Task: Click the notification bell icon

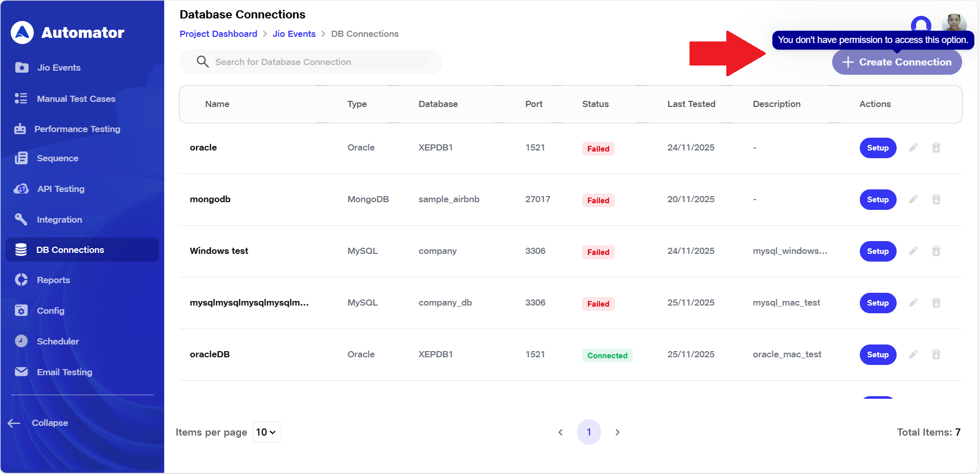Action: (921, 24)
